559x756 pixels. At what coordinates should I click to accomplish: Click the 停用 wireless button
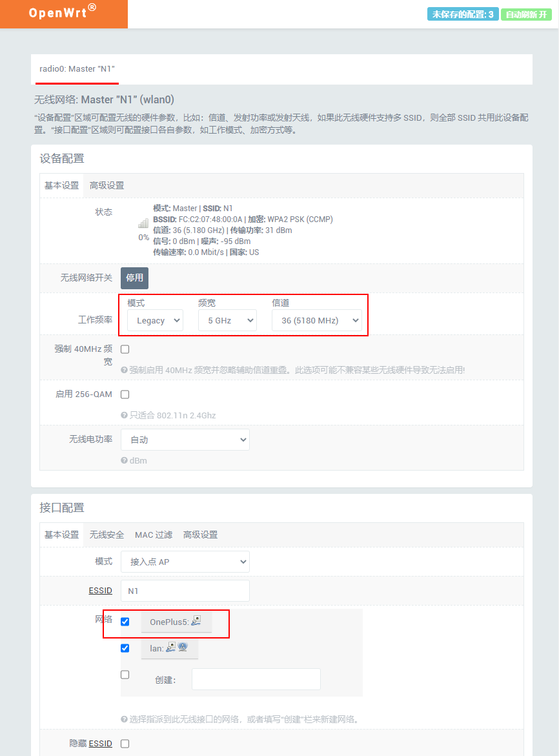click(x=134, y=278)
